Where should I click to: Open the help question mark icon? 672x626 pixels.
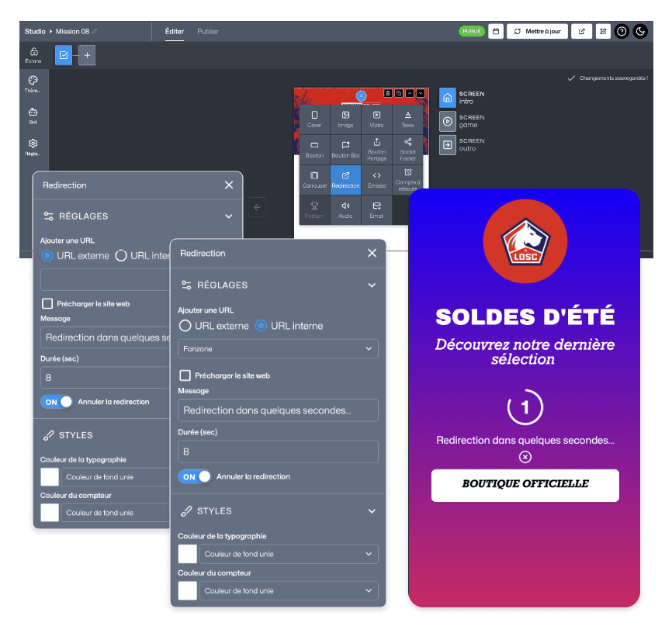point(622,31)
